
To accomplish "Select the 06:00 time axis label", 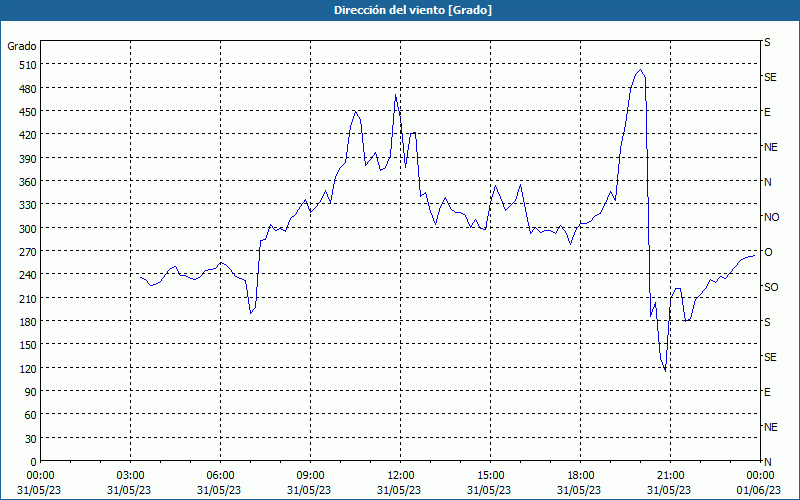I will [220, 476].
